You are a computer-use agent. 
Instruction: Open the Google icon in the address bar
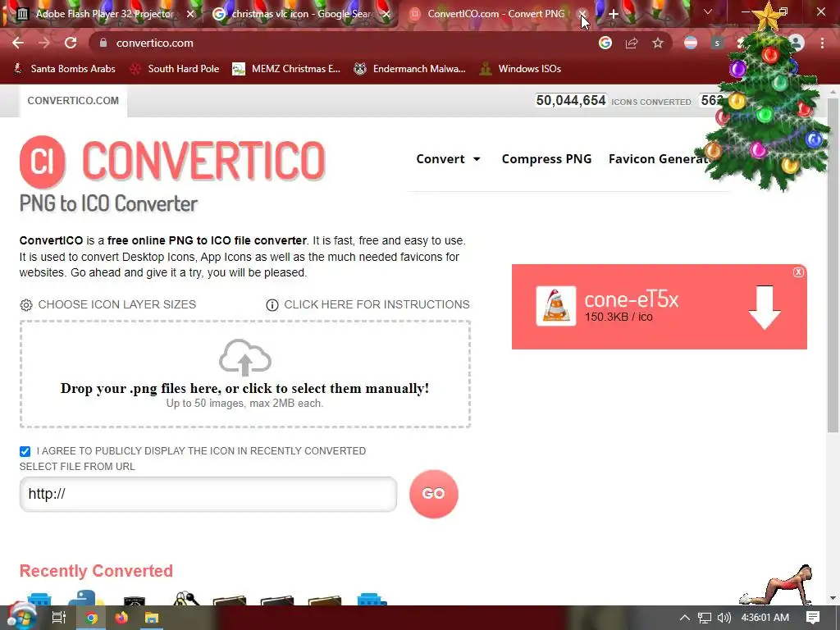click(x=605, y=43)
